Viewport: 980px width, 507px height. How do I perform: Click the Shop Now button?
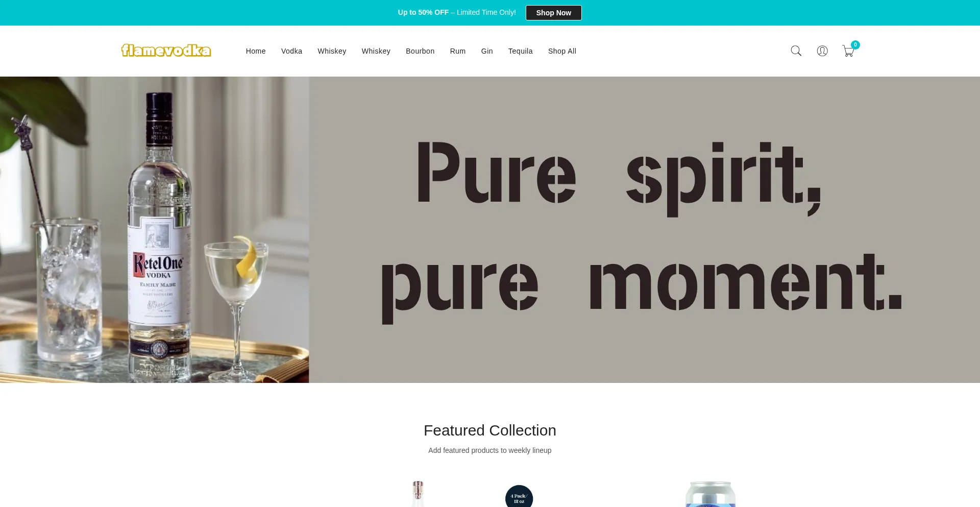(x=553, y=13)
